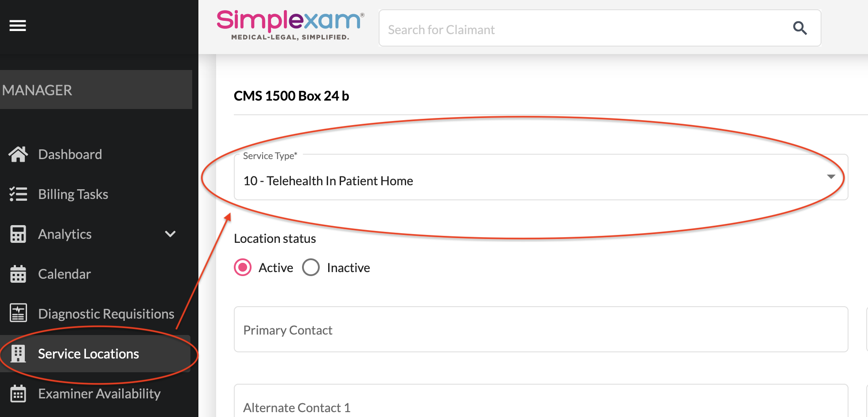Select the Billing Tasks checklist icon

point(18,194)
